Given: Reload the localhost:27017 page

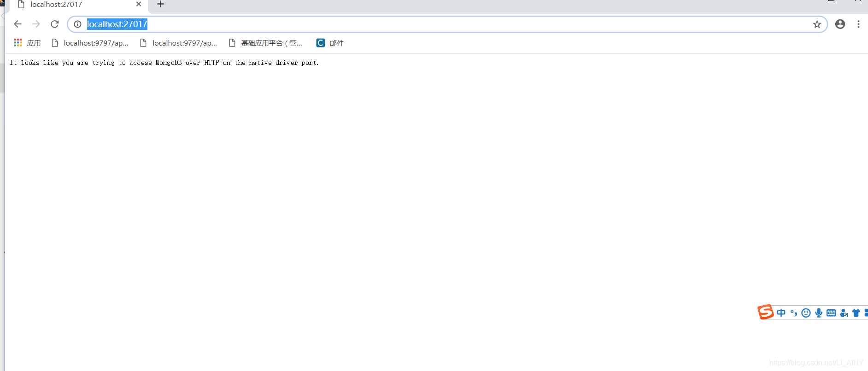Looking at the screenshot, I should pyautogui.click(x=55, y=24).
